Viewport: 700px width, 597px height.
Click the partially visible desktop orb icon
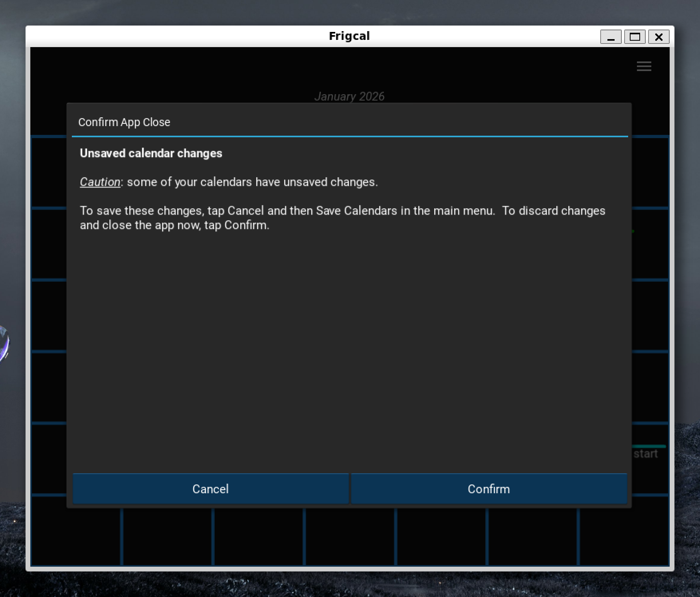tap(3, 343)
